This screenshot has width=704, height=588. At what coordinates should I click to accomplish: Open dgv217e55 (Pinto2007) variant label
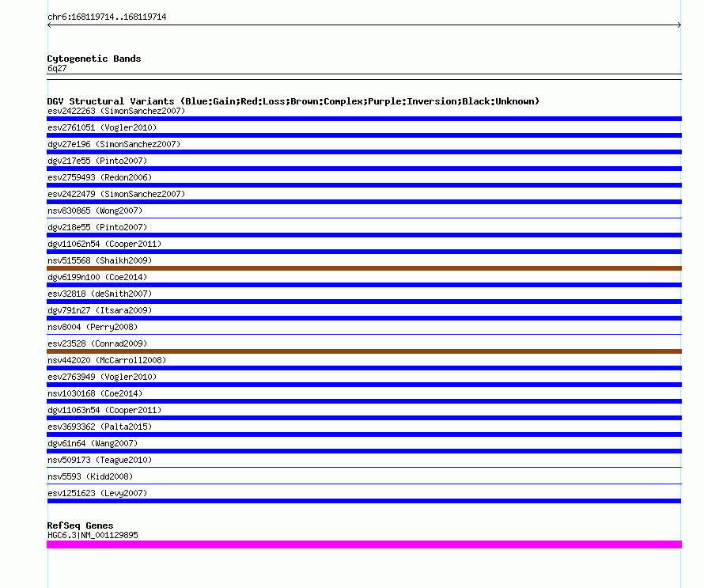click(x=97, y=161)
